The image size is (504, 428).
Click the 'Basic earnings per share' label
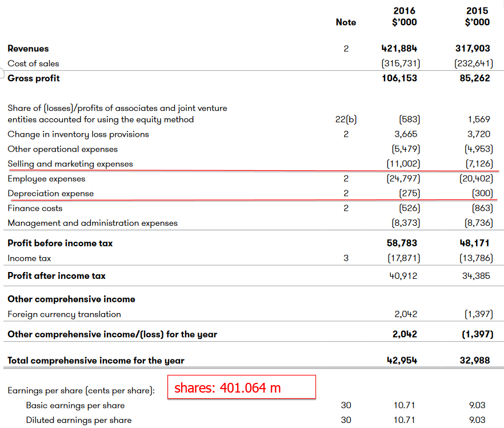tap(75, 406)
